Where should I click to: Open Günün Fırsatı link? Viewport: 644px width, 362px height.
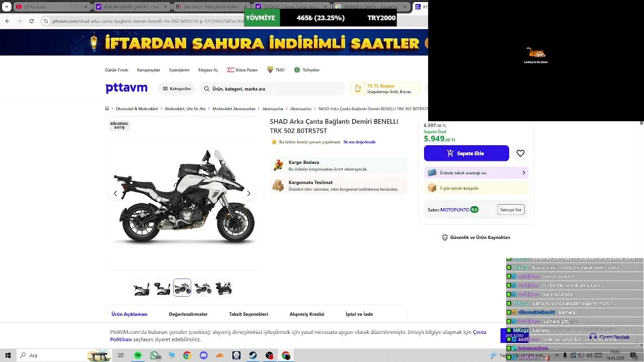(x=116, y=70)
